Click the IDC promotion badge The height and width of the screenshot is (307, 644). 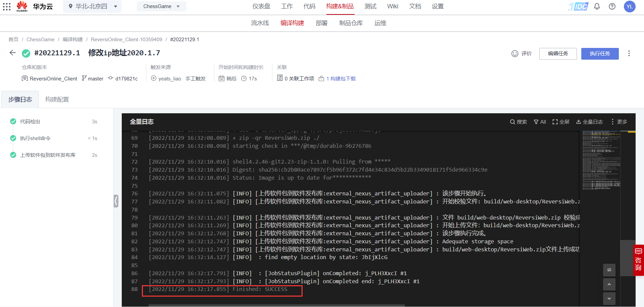(x=578, y=6)
